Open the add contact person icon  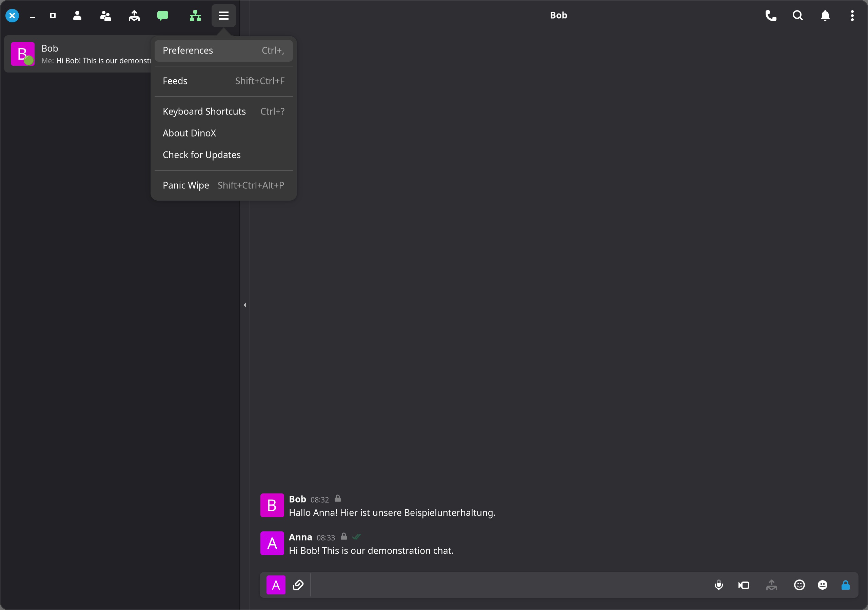77,16
